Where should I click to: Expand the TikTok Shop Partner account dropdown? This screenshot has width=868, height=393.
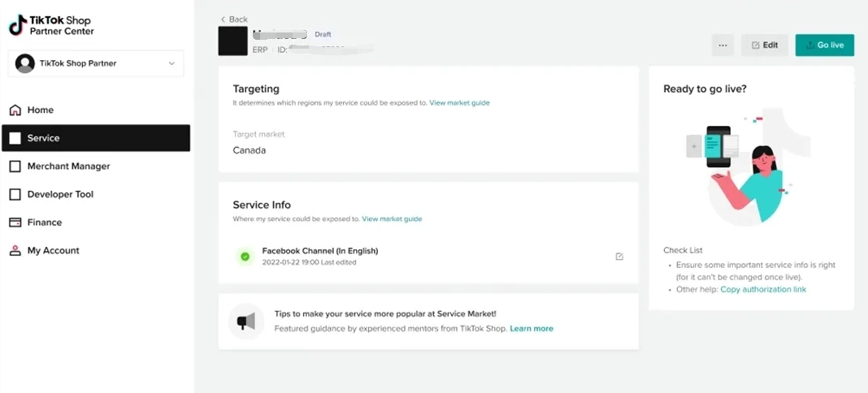point(171,63)
